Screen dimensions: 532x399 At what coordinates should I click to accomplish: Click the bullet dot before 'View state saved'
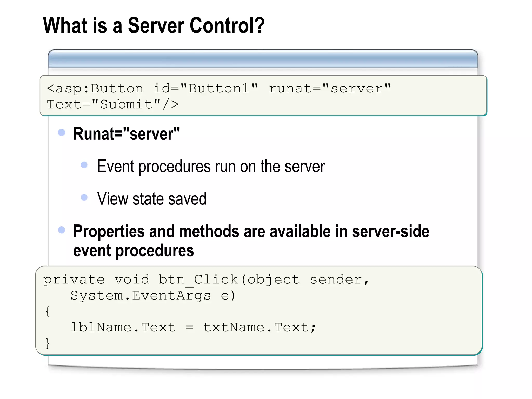coord(84,197)
